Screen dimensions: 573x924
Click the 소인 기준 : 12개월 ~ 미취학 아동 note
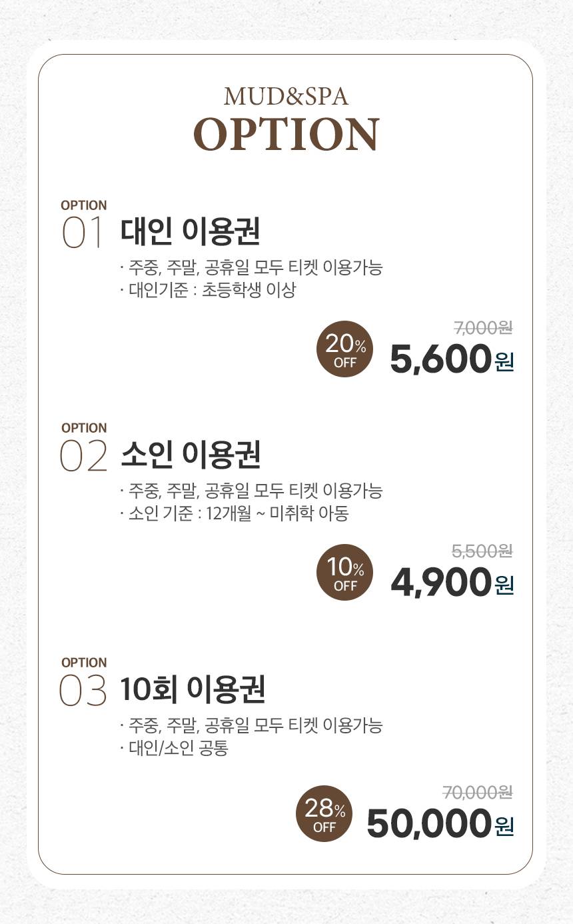click(x=235, y=513)
